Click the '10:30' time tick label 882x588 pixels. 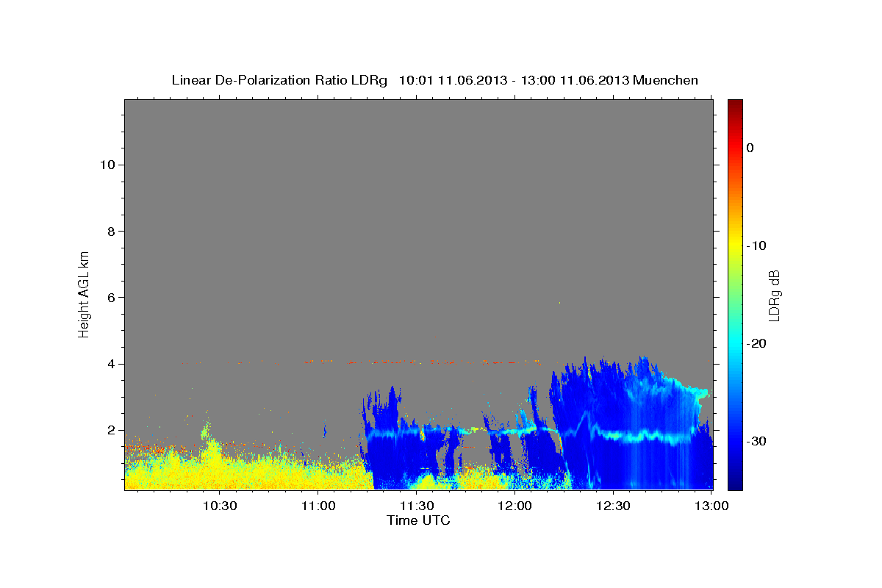pyautogui.click(x=220, y=506)
